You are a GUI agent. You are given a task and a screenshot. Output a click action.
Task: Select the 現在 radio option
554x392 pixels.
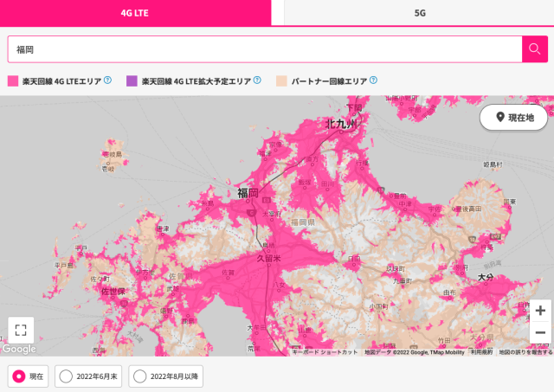pyautogui.click(x=28, y=376)
